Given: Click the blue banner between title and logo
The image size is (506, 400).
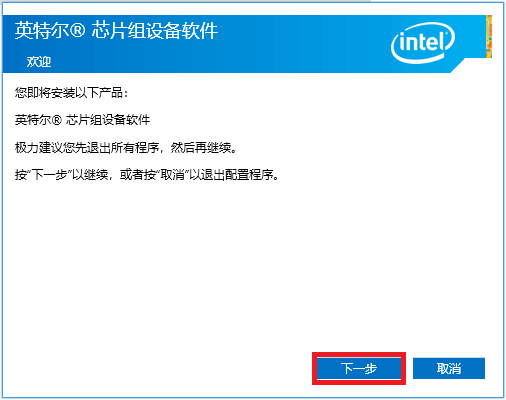Looking at the screenshot, I should point(300,43).
